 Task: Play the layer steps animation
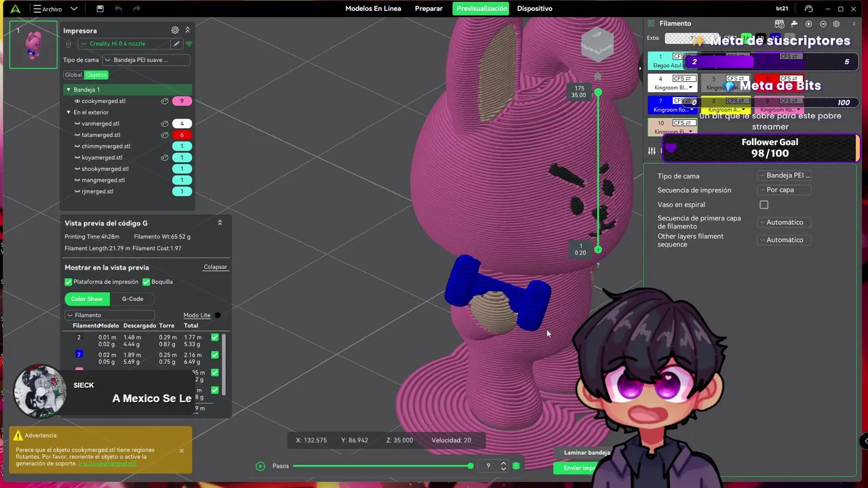260,466
